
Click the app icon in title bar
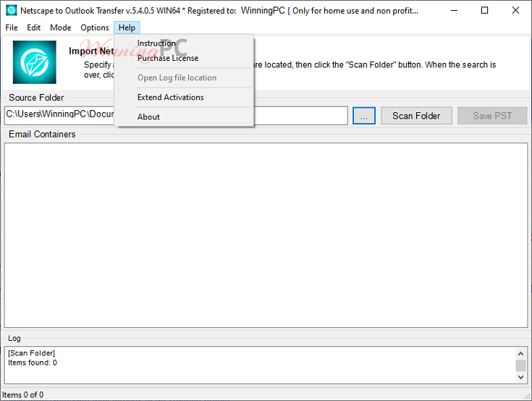click(x=11, y=11)
